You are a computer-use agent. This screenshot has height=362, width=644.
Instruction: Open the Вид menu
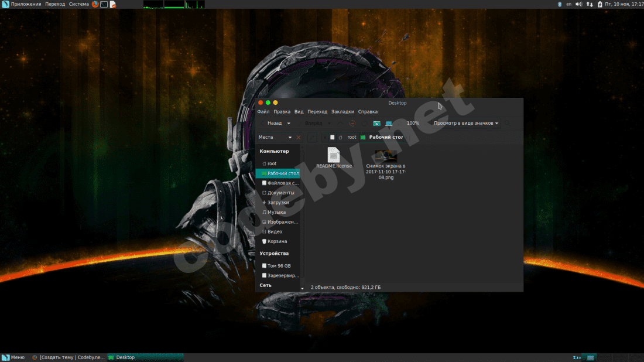[299, 112]
